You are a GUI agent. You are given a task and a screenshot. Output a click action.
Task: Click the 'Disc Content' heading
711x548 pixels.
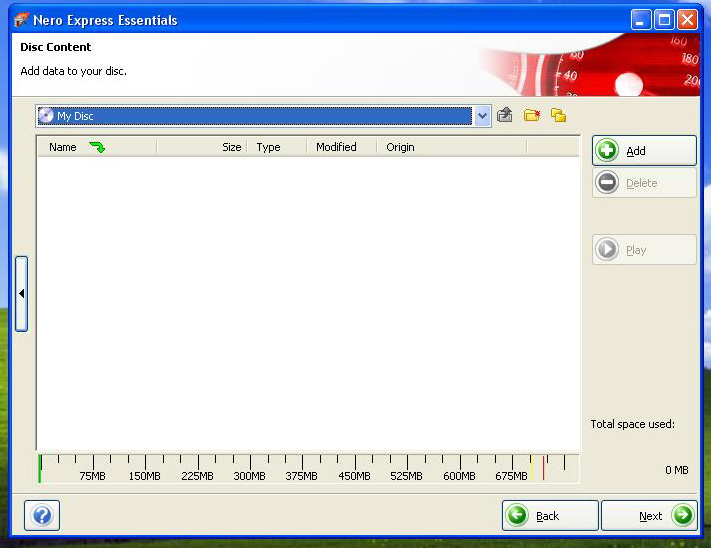[x=56, y=47]
